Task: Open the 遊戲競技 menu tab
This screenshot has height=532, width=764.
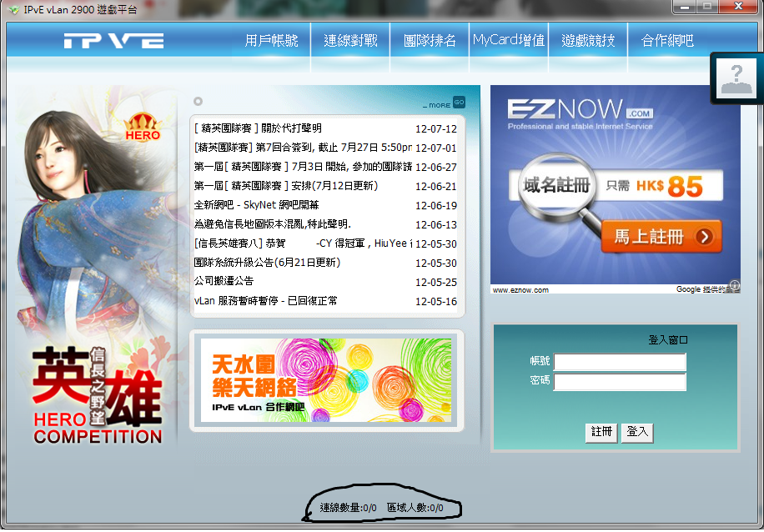Action: tap(588, 40)
